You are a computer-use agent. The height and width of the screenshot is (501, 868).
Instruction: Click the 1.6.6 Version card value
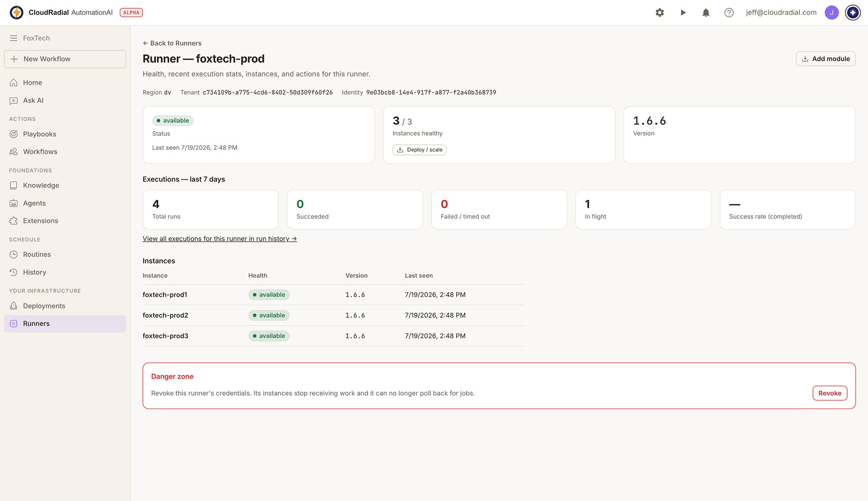[649, 121]
